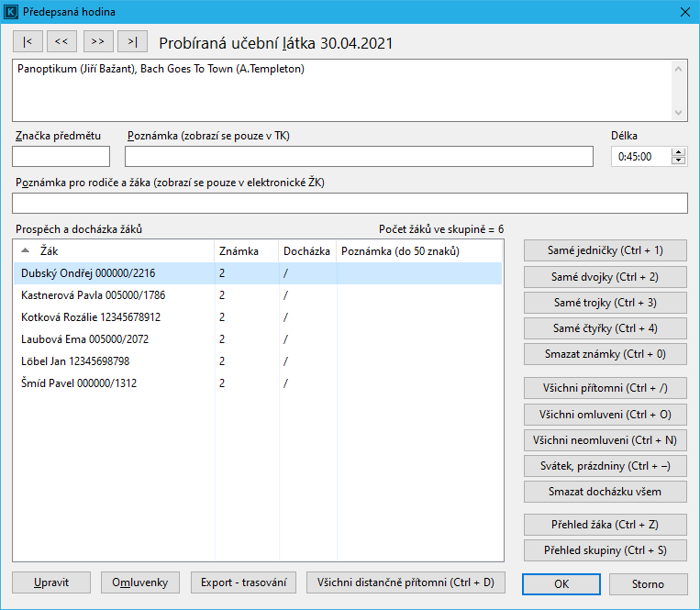This screenshot has height=610, width=700.
Task: Click the Poznámka pro rodiče a žáka field
Action: pyautogui.click(x=350, y=204)
